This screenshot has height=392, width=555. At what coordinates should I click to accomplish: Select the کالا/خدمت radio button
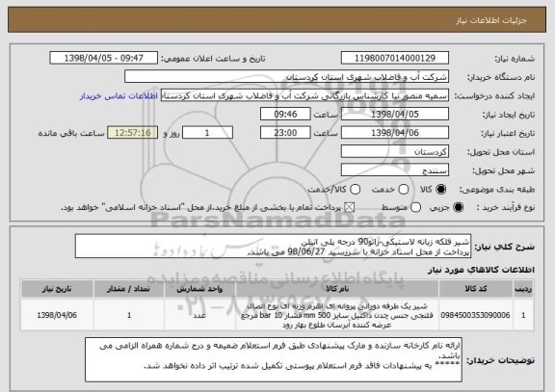click(x=355, y=190)
